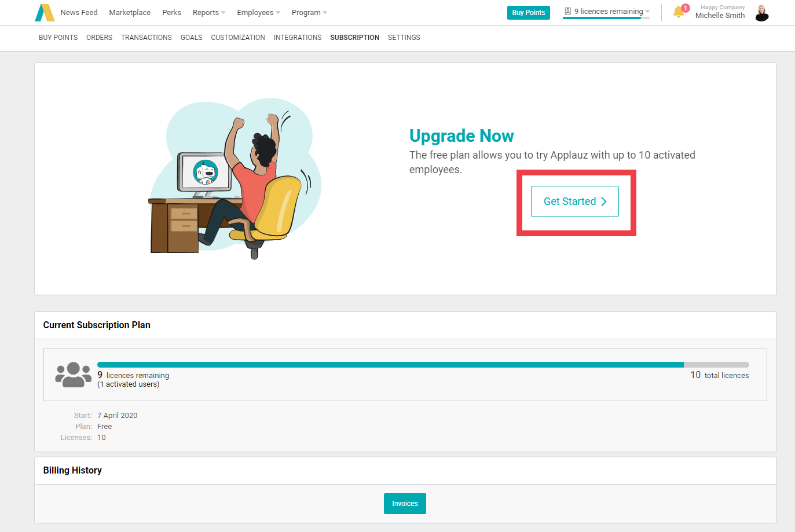Click the Invoices button

[405, 504]
